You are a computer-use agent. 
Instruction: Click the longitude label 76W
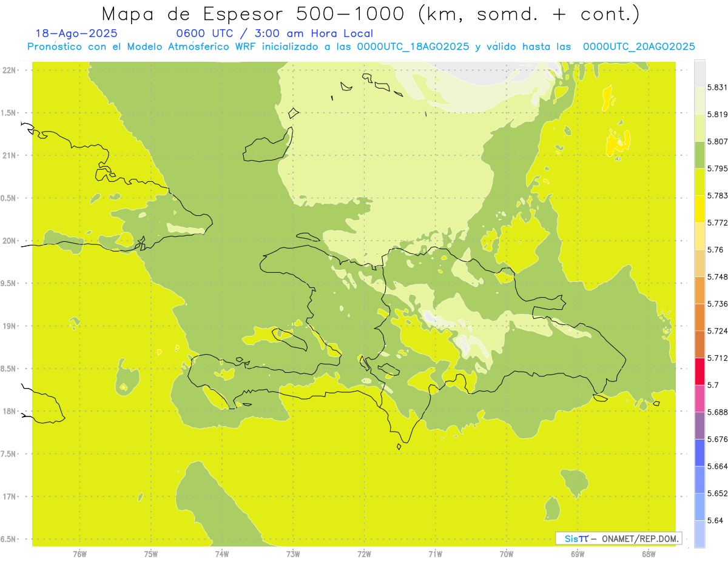[x=79, y=554]
